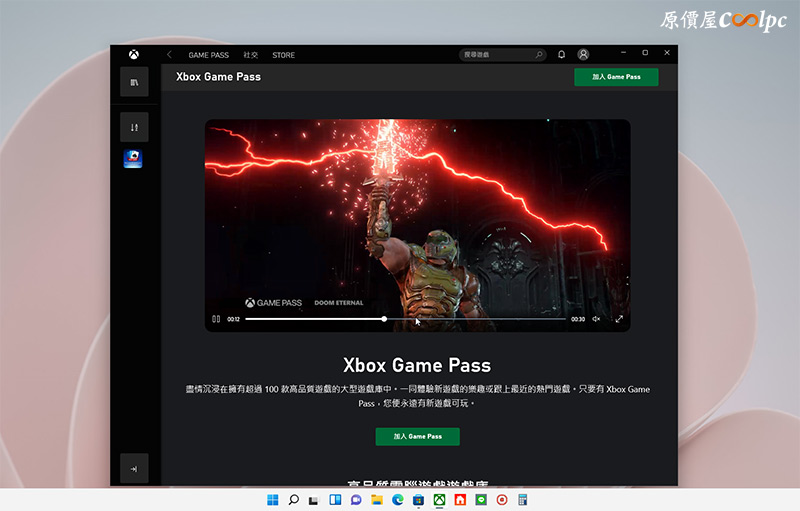Open the red house taskbar app

click(x=460, y=500)
